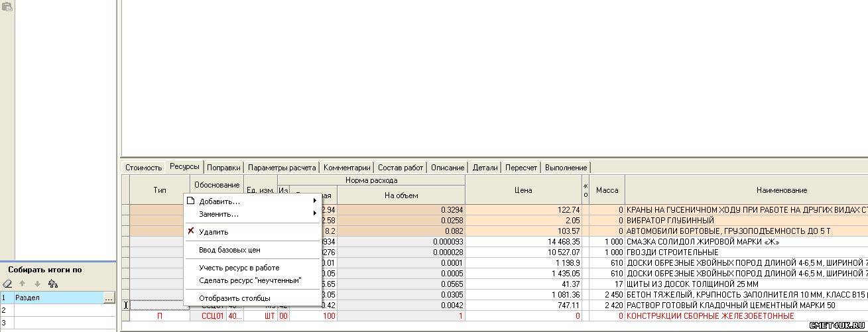Open the Детали tab
The image size is (868, 332).
point(485,168)
